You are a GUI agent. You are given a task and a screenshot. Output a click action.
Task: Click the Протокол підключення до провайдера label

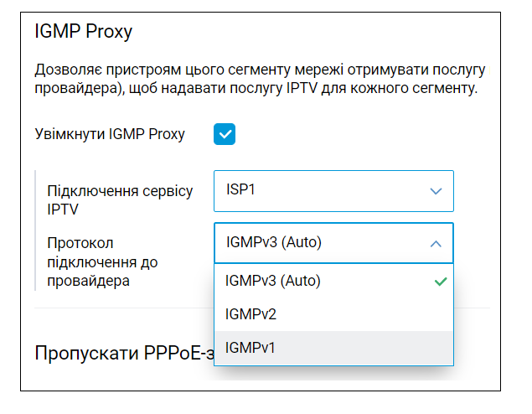[x=102, y=262]
